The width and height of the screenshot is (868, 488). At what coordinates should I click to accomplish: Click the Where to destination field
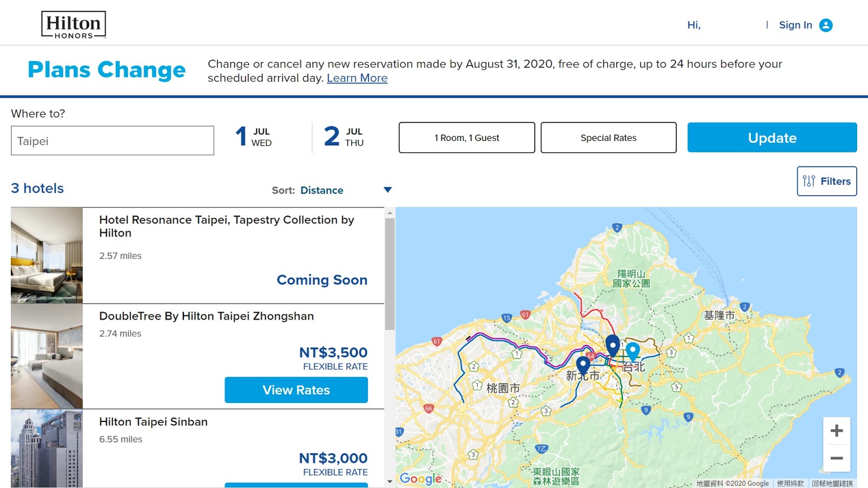pyautogui.click(x=112, y=141)
